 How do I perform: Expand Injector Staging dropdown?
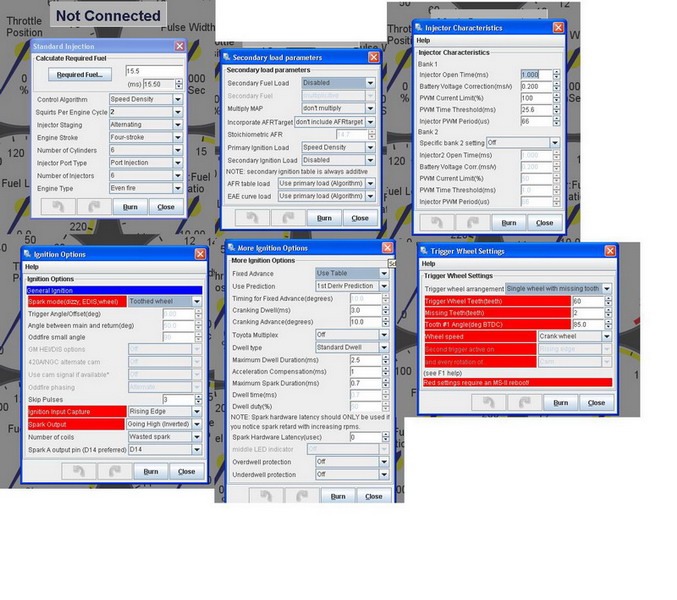point(178,125)
